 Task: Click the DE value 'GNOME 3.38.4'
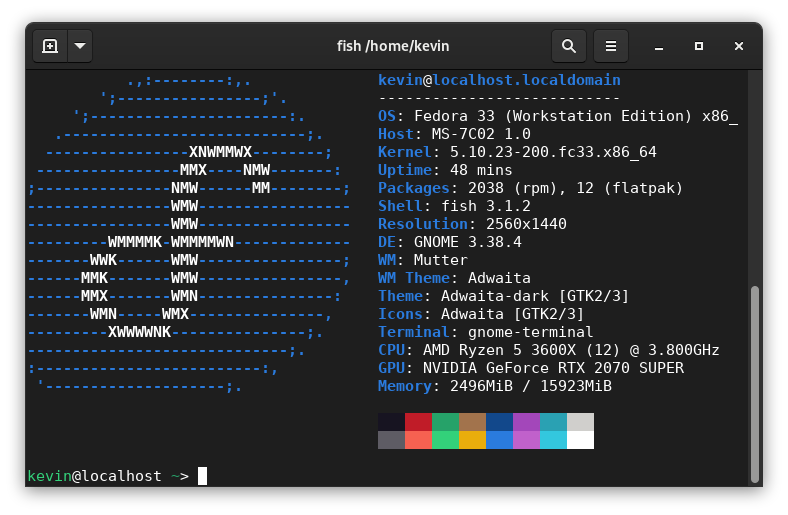[x=467, y=242]
